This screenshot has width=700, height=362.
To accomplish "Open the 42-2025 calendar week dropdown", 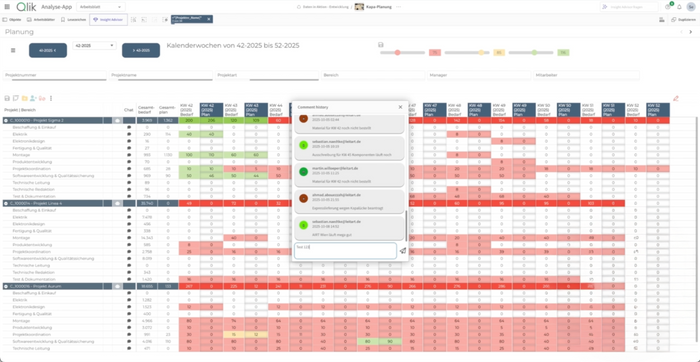I will [94, 46].
